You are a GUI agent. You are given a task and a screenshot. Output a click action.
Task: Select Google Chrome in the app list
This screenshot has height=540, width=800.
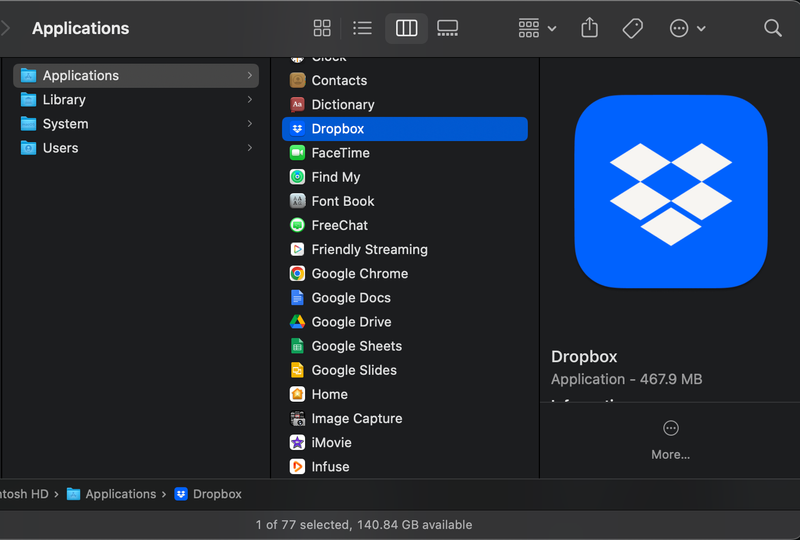click(x=359, y=274)
